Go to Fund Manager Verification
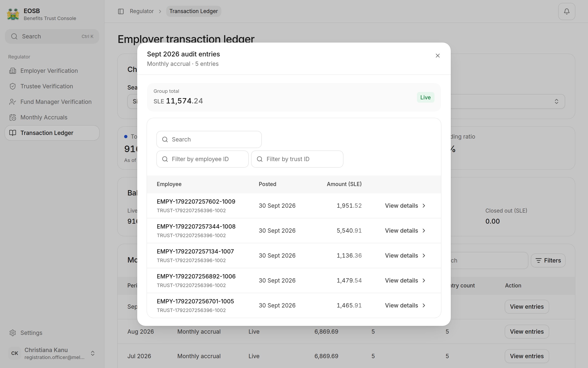This screenshot has height=368, width=588. tap(52, 102)
